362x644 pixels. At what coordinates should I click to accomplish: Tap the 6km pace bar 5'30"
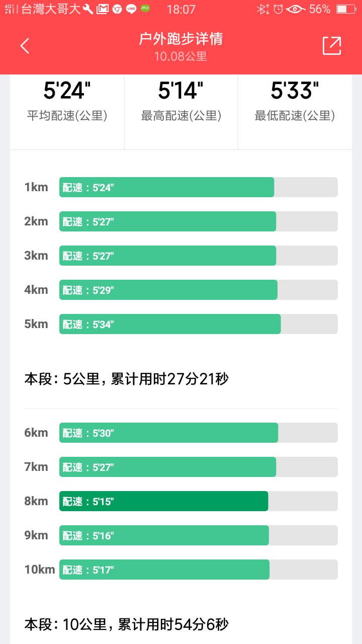(x=169, y=433)
